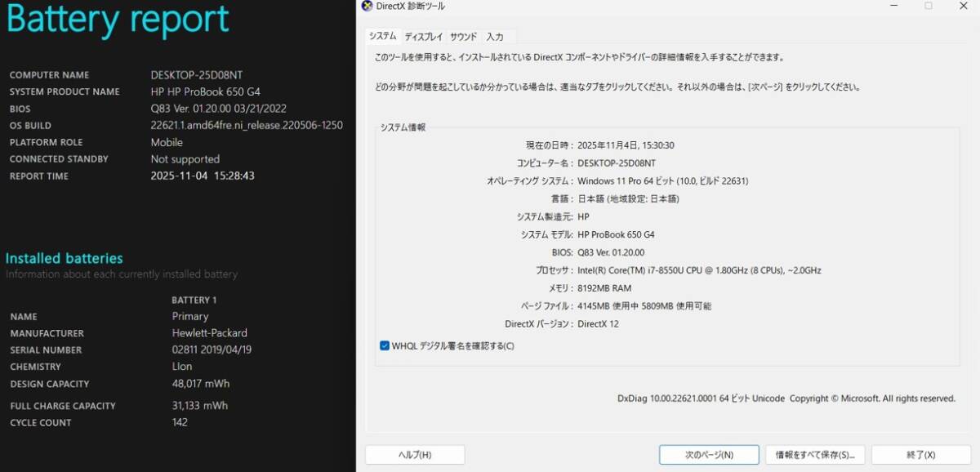The height and width of the screenshot is (472, 980).
Task: Open the サウンド tab
Action: [x=463, y=37]
